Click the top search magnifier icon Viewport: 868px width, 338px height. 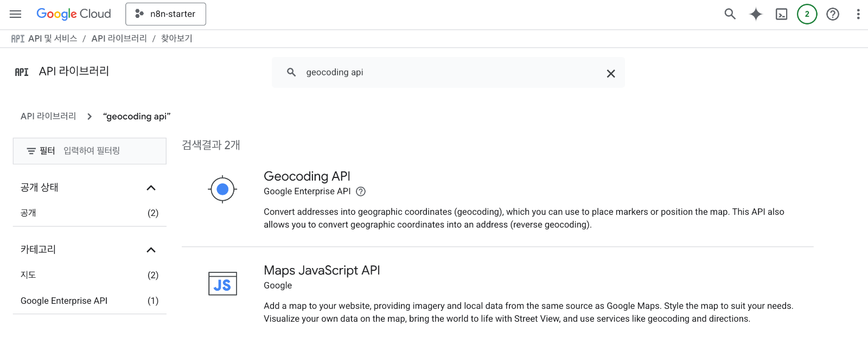(x=730, y=14)
